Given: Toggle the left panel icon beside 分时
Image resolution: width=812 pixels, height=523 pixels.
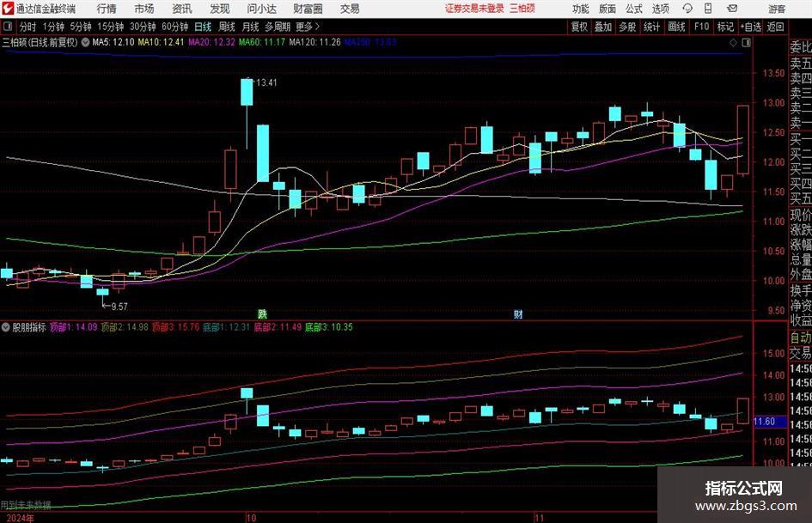Looking at the screenshot, I should (7, 27).
